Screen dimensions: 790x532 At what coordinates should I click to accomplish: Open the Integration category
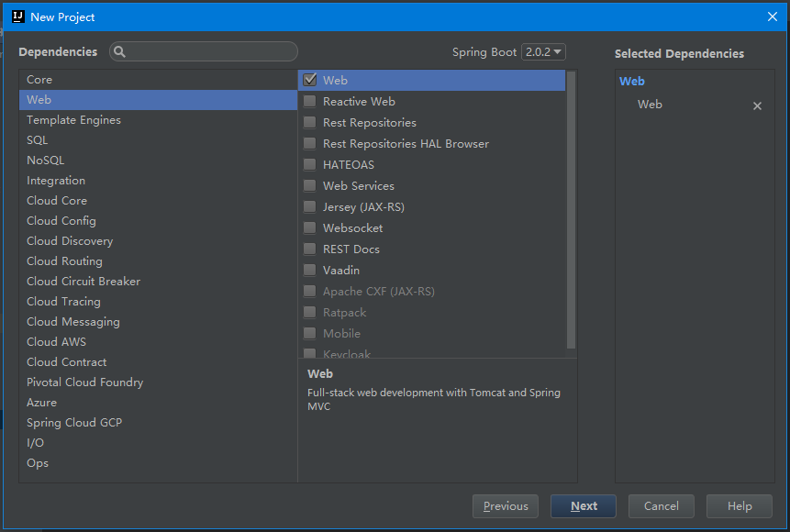(x=158, y=181)
